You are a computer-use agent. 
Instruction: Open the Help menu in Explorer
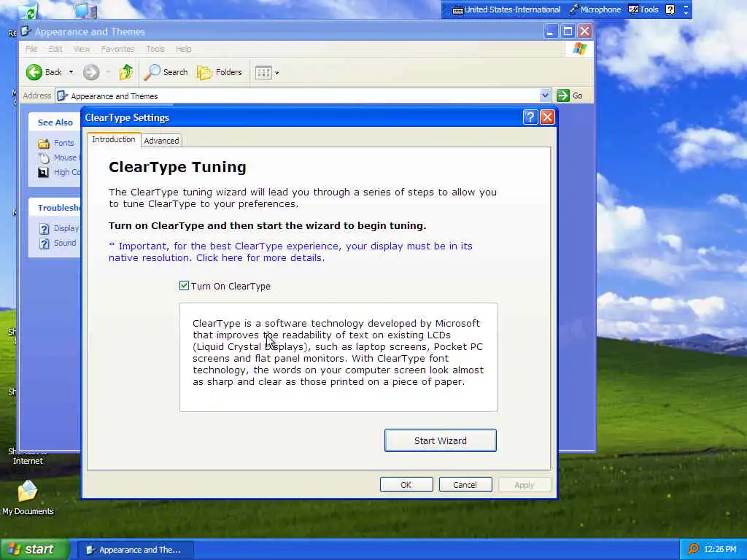[x=183, y=49]
